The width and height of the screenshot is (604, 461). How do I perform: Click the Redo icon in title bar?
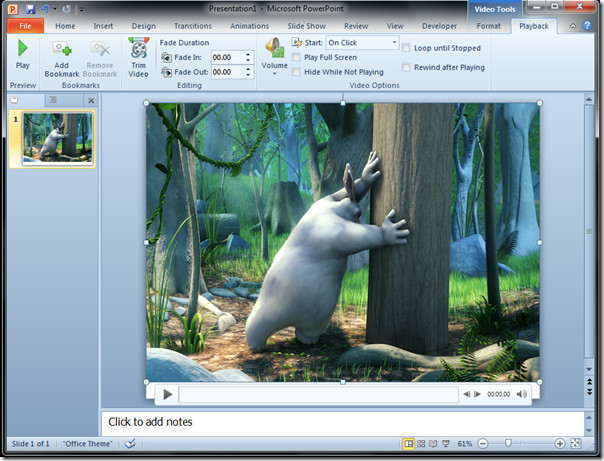pyautogui.click(x=66, y=9)
